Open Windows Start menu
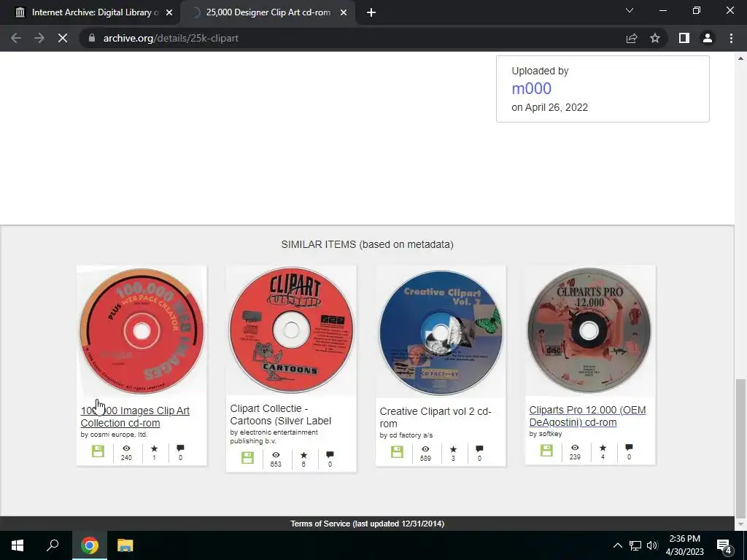Viewport: 747px width, 560px height. [x=18, y=545]
